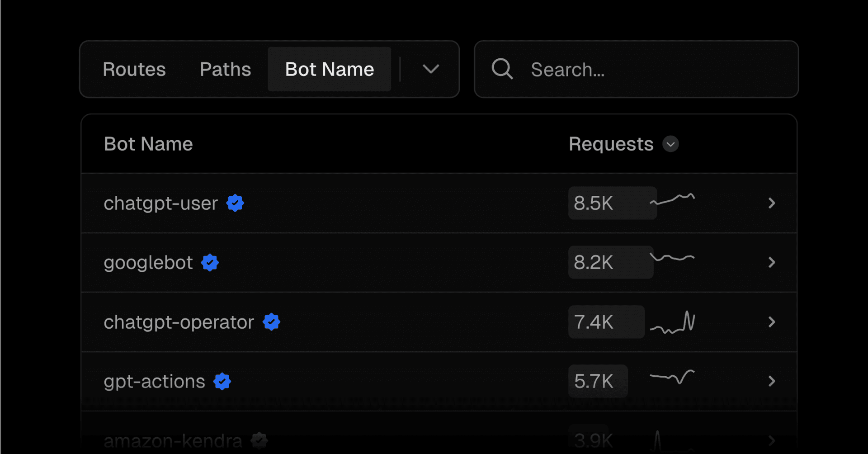The image size is (868, 454).
Task: Switch to the Routes tab
Action: tap(134, 69)
